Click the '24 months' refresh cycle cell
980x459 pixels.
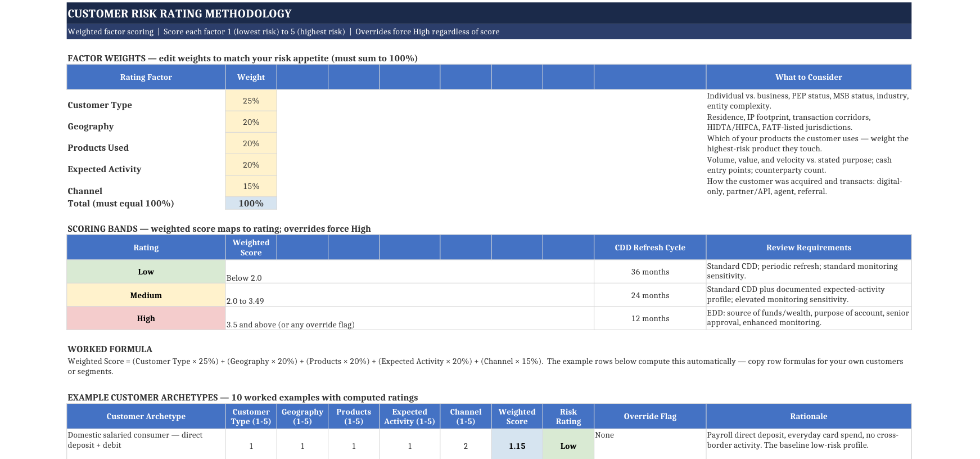650,295
